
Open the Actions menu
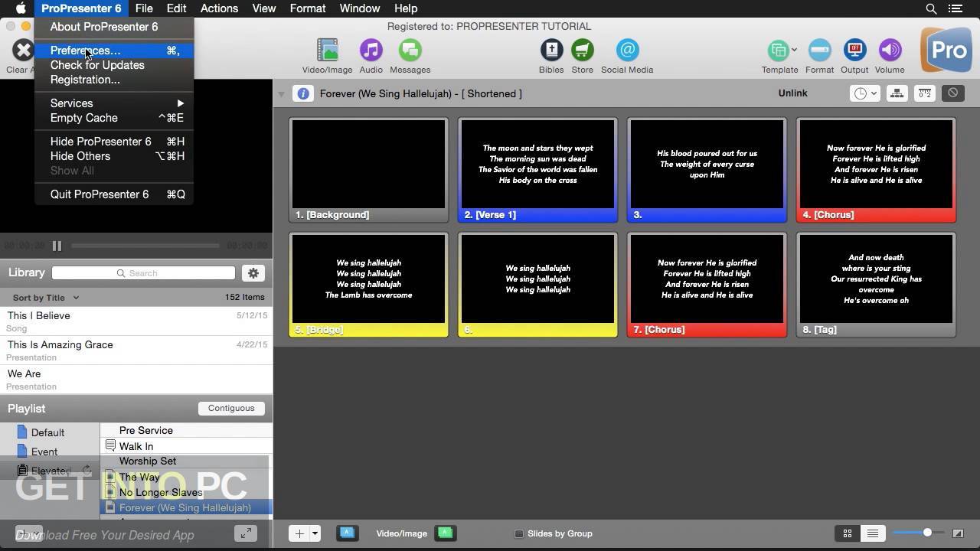(x=219, y=8)
